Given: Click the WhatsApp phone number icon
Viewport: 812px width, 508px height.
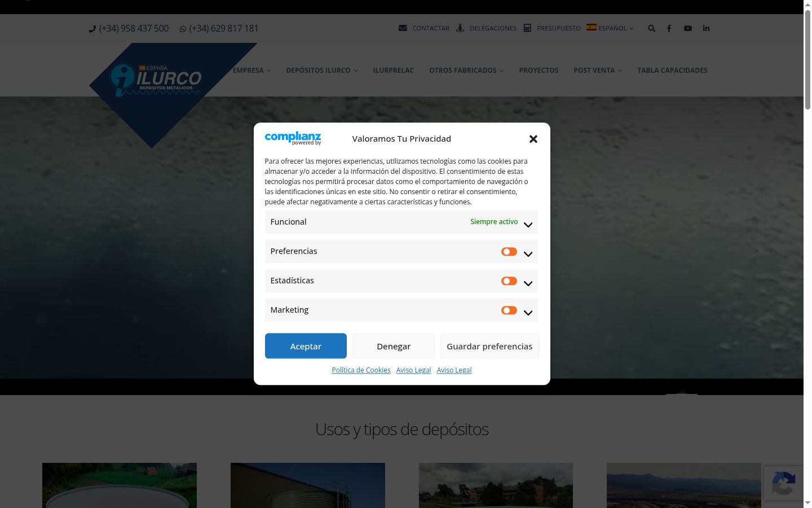Looking at the screenshot, I should pyautogui.click(x=183, y=29).
